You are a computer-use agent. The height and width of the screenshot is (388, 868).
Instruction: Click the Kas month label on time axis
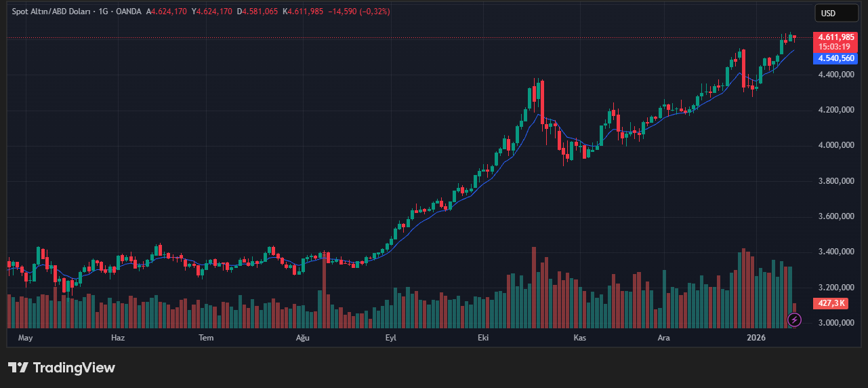pyautogui.click(x=579, y=337)
